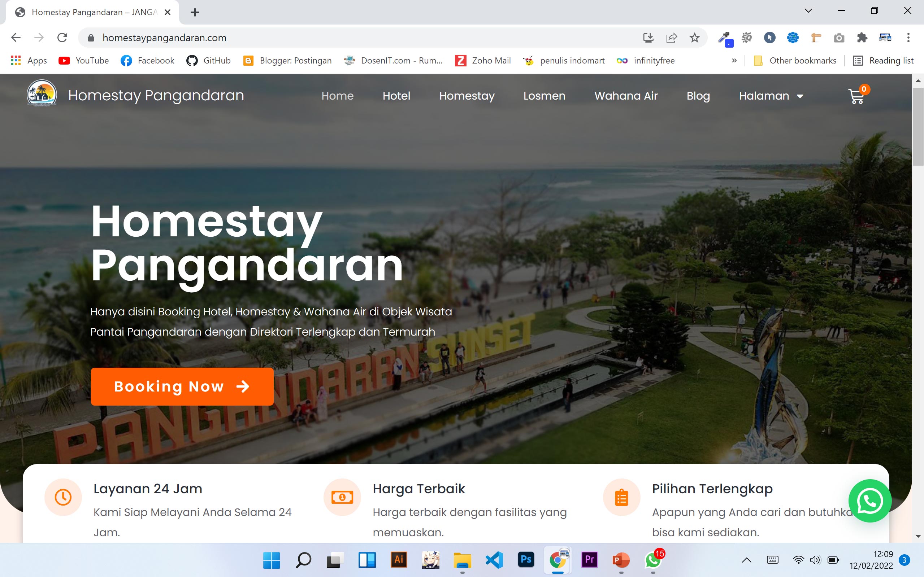Image resolution: width=924 pixels, height=577 pixels.
Task: Bookmark this page with the star icon
Action: pyautogui.click(x=694, y=38)
